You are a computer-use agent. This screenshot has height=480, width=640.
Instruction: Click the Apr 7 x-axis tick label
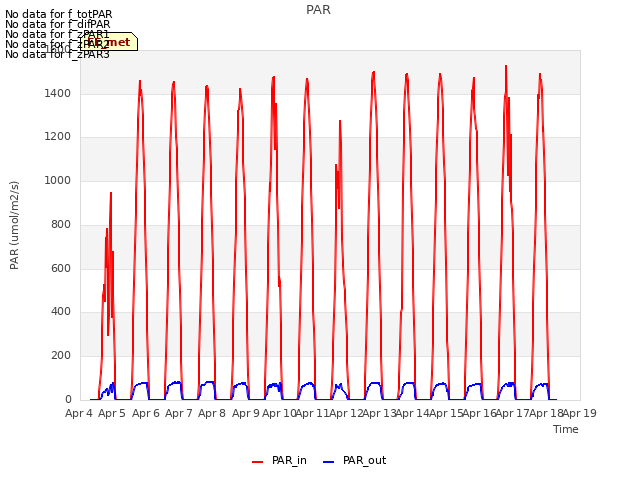[179, 413]
